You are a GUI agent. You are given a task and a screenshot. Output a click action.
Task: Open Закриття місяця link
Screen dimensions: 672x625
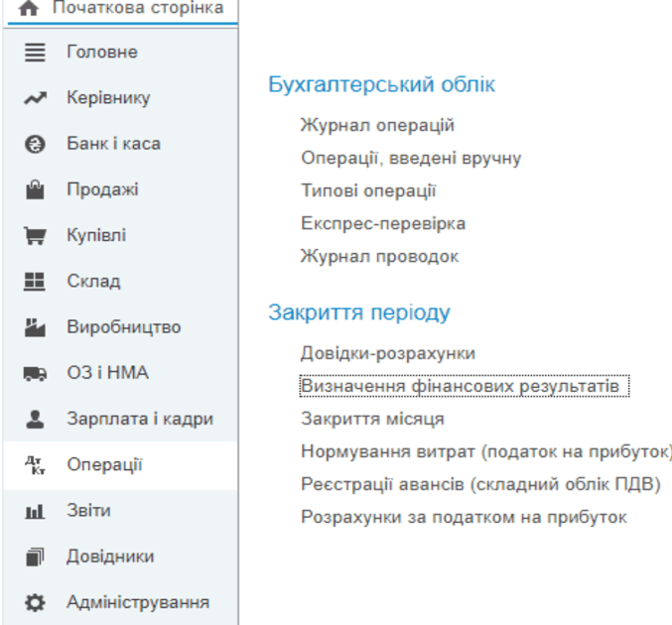[x=372, y=419]
